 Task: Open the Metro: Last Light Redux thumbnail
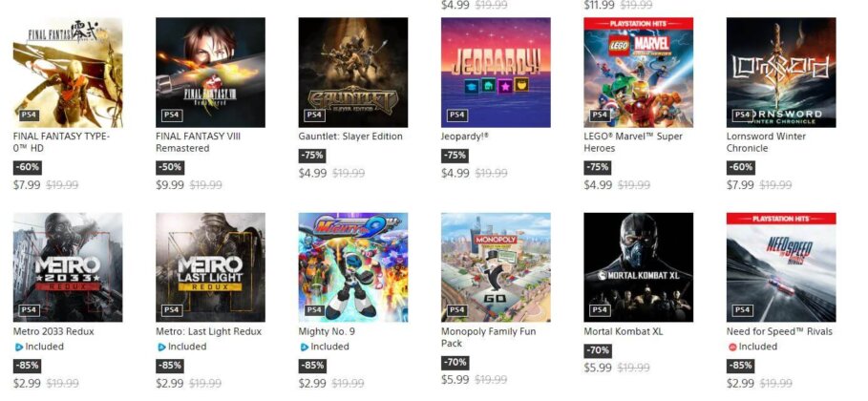click(x=210, y=267)
